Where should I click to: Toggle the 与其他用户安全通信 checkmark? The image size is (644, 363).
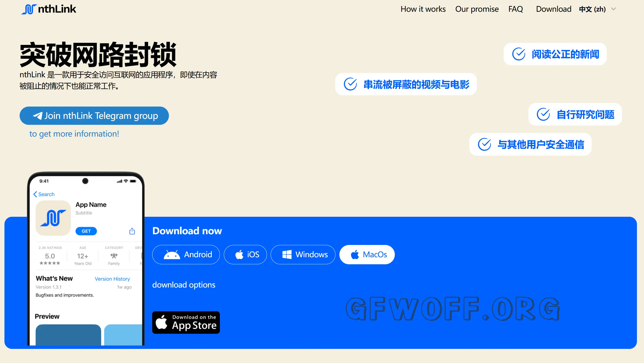485,144
